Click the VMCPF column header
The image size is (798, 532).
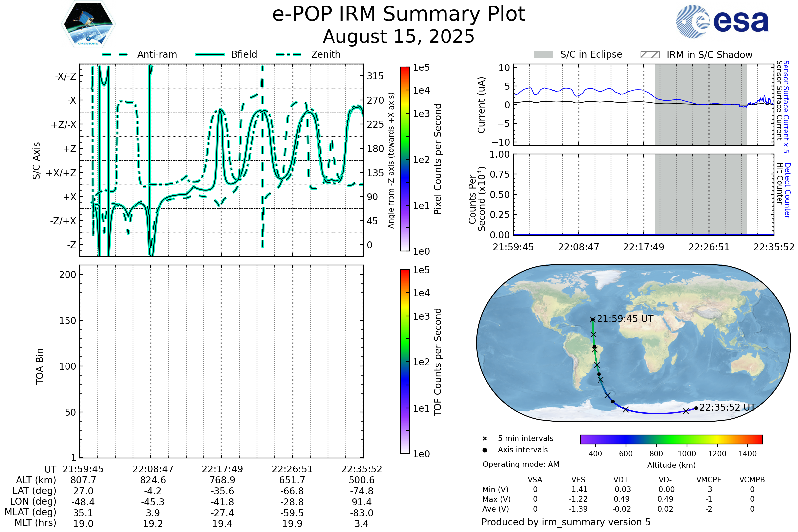709,480
